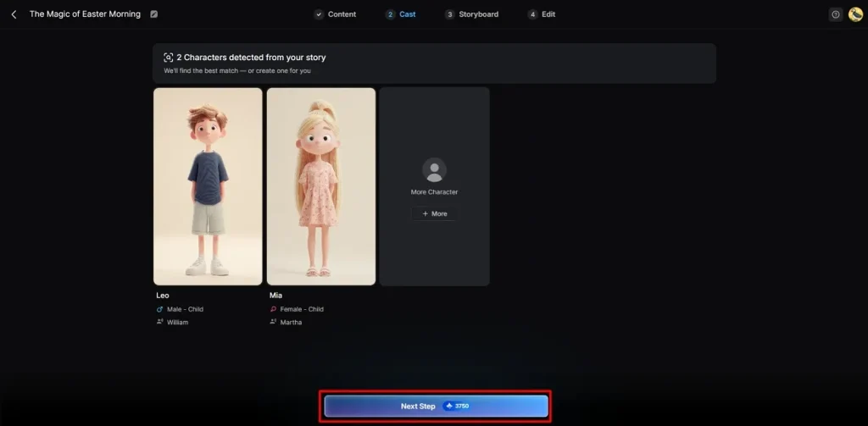The width and height of the screenshot is (868, 426).
Task: Click '2 Characters detected from your story' heading
Action: point(251,58)
